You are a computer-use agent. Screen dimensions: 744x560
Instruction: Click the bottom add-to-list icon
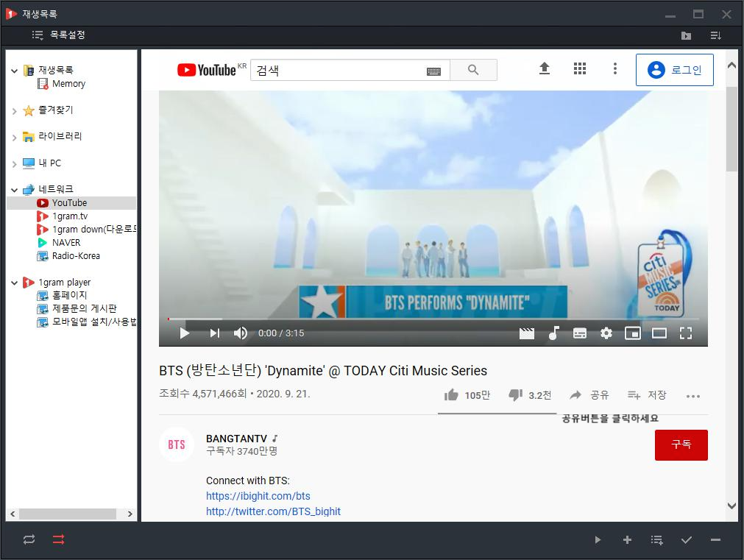coord(656,540)
